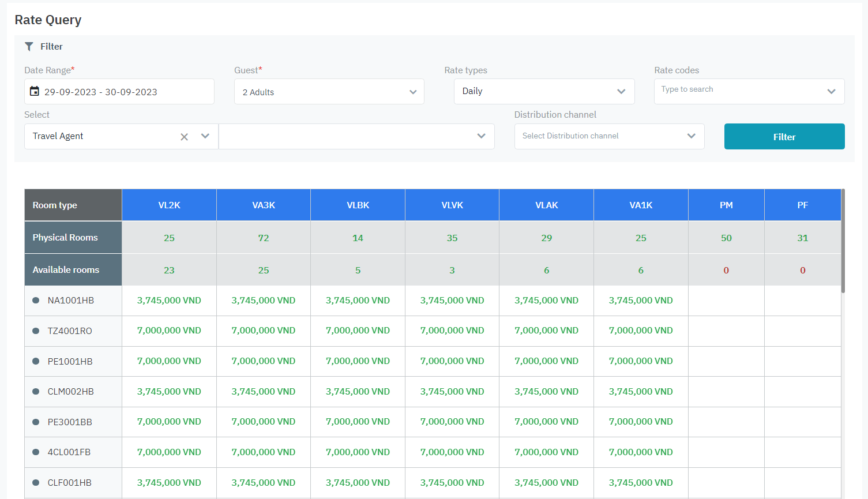This screenshot has height=499, width=868.
Task: Click the status dot beside CLM002HB
Action: tap(36, 391)
